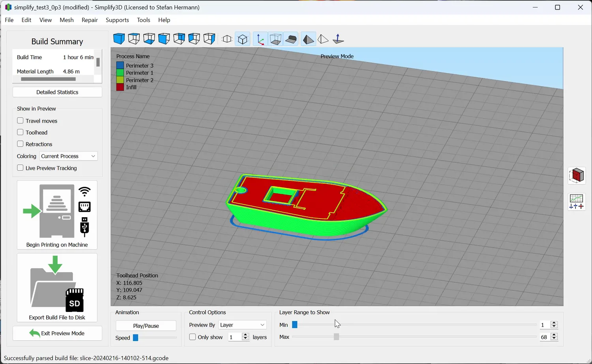
Task: Enable Live Preview Tracking checkbox
Action: point(20,168)
